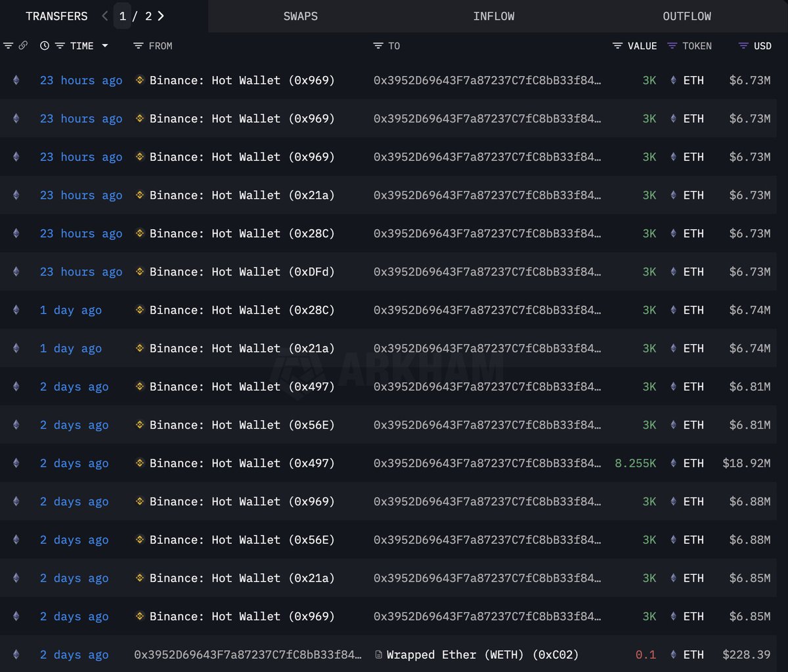The image size is (788, 672).
Task: Click Binance logo in 23 hours ago 0x21a row
Action: pos(140,194)
